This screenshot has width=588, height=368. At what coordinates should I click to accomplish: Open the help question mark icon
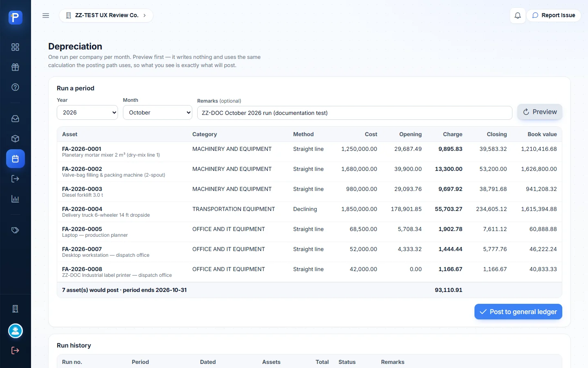click(16, 87)
